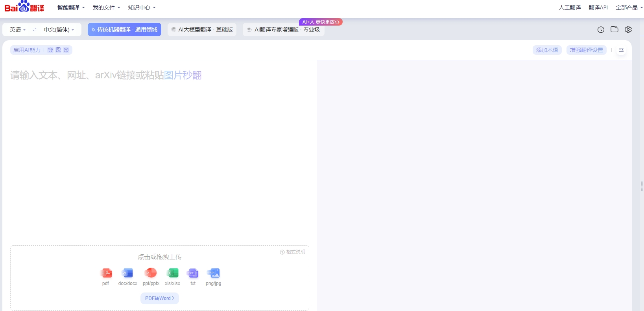Image resolution: width=644 pixels, height=311 pixels.
Task: Open the source language 英语 selector
Action: (18, 30)
